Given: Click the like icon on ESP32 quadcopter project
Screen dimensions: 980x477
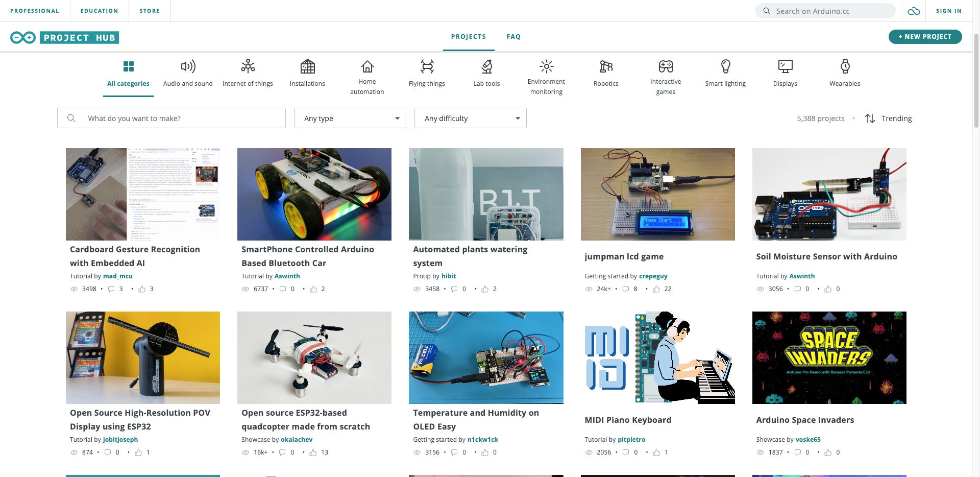Looking at the screenshot, I should pos(313,452).
